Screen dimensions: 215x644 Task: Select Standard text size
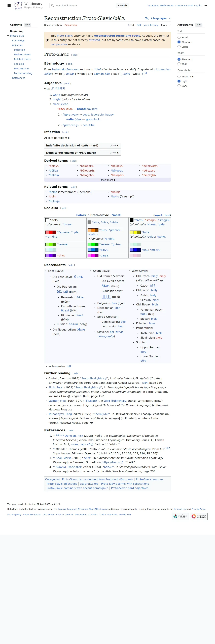[x=179, y=42]
